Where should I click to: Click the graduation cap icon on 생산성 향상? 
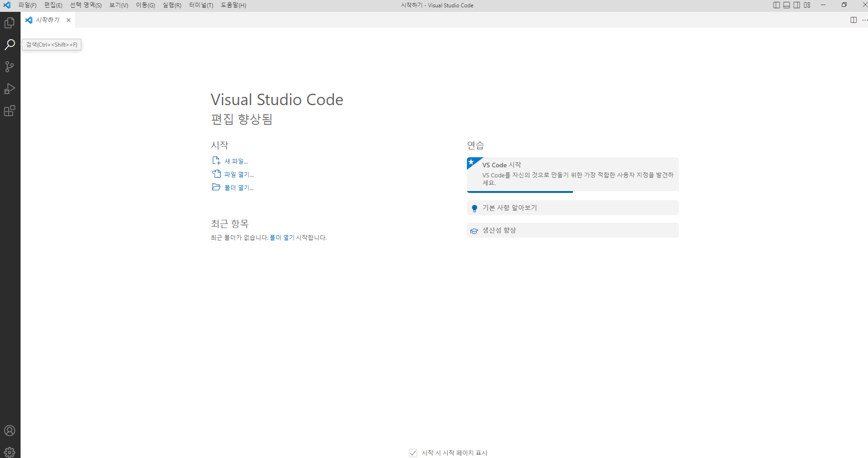coord(474,231)
